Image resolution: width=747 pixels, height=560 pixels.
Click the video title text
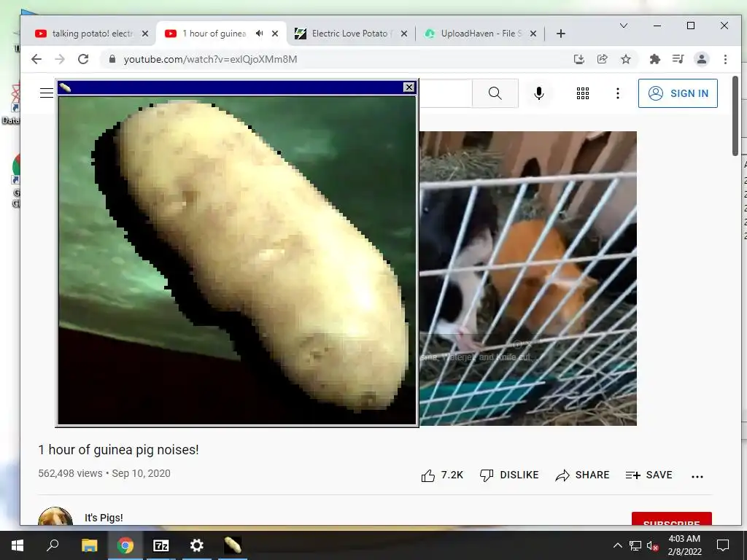pos(118,449)
